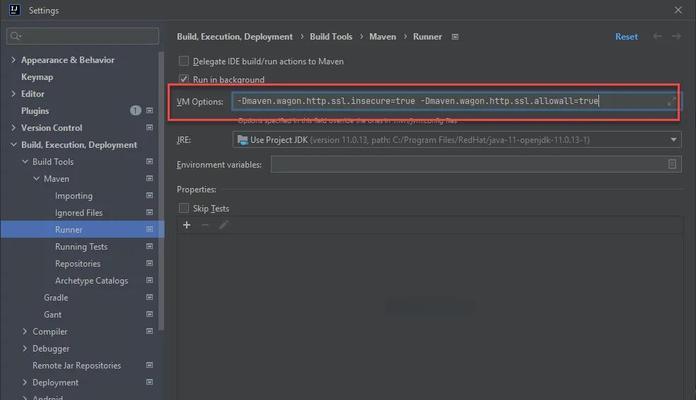This screenshot has width=696, height=400.
Task: Click project icon beside Repositories row
Action: click(150, 263)
